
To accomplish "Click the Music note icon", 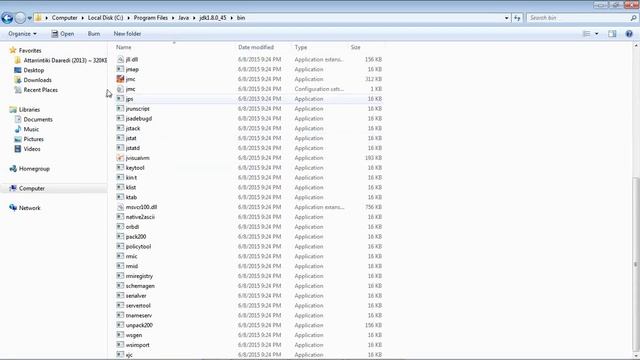I will (18, 129).
